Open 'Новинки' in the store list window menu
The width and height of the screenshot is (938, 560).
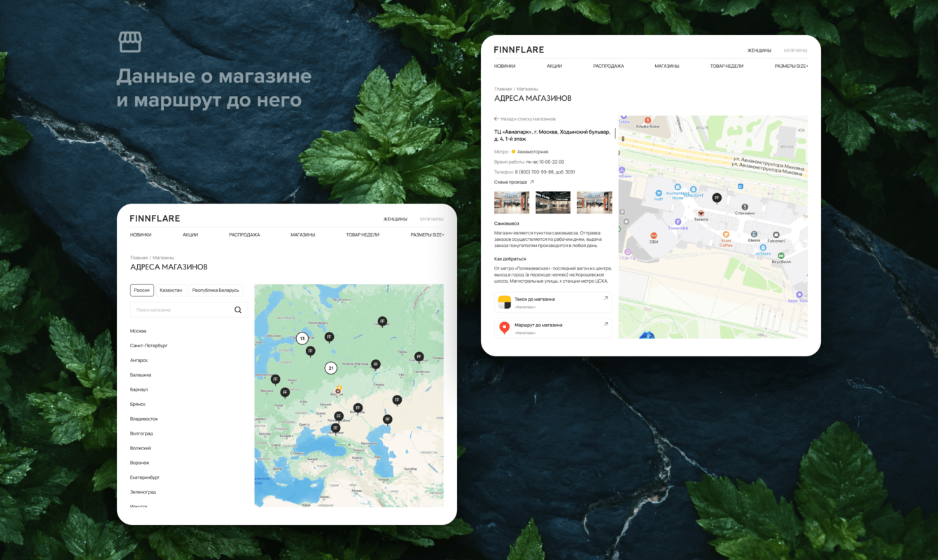coord(141,234)
